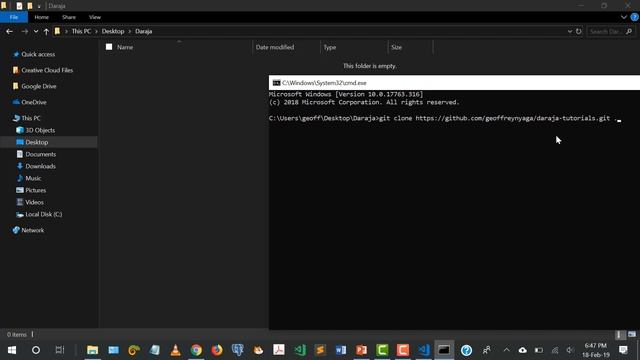Open the cloud sync tray icon
The width and height of the screenshot is (640, 360).
tap(522, 350)
